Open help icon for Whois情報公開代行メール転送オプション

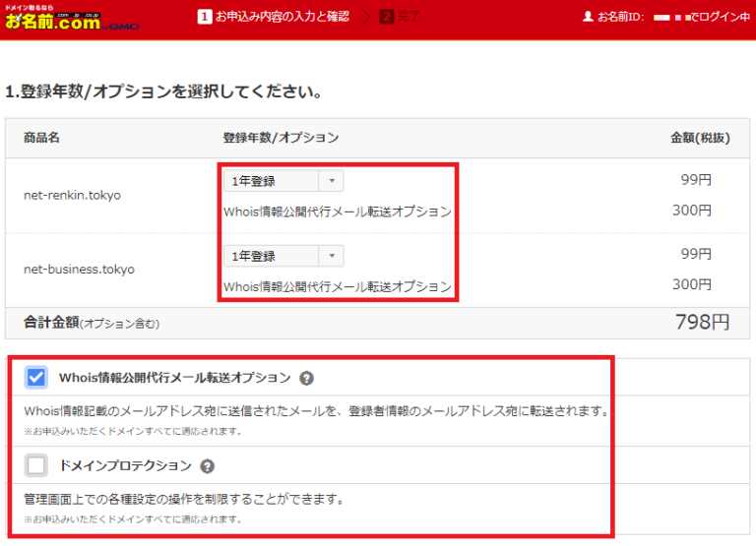(x=307, y=379)
